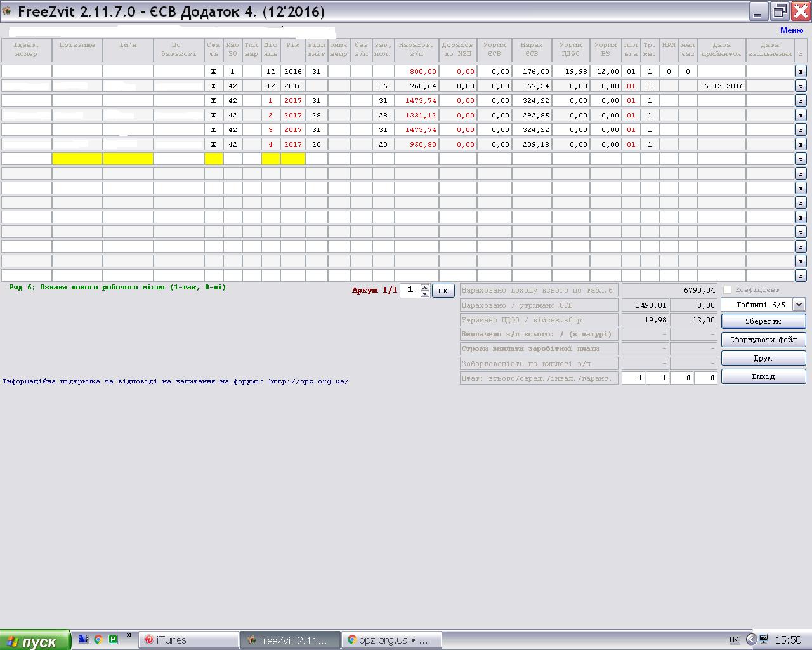
Task: Expand the Таблиці 6/5 dropdown
Action: coord(799,305)
